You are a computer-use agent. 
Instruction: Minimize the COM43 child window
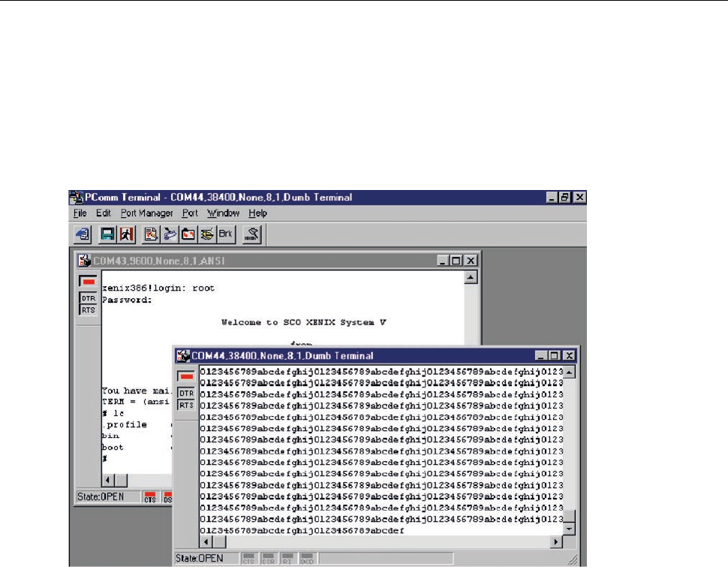point(443,261)
